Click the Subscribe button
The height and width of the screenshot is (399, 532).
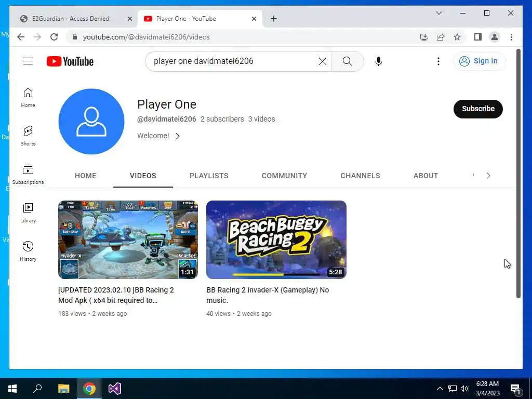(x=478, y=109)
